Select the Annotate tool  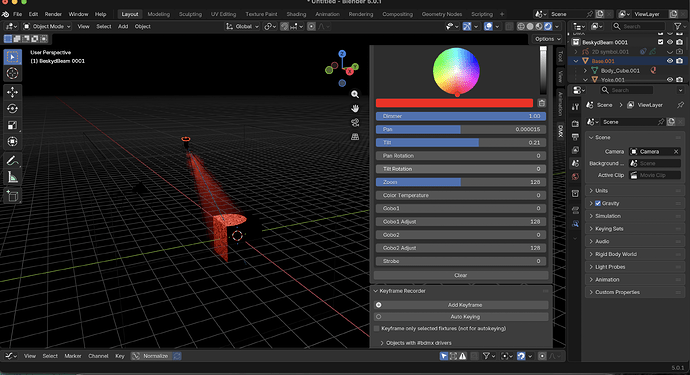12,160
